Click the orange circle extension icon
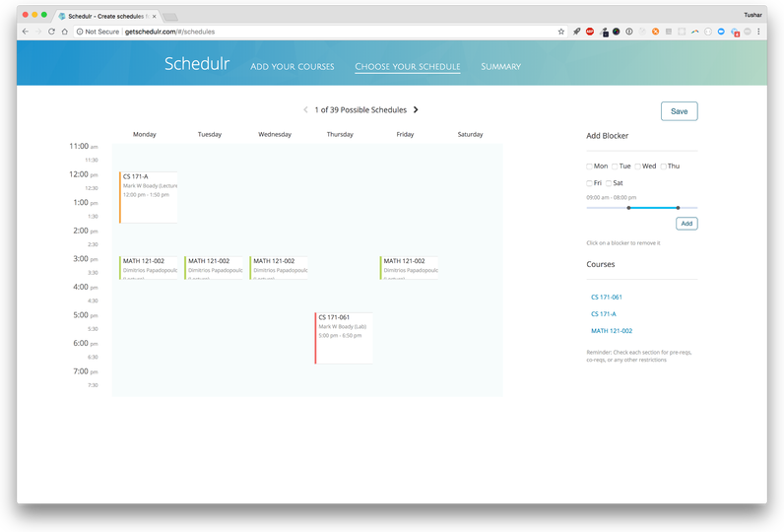Image resolution: width=784 pixels, height=532 pixels. 655,32
